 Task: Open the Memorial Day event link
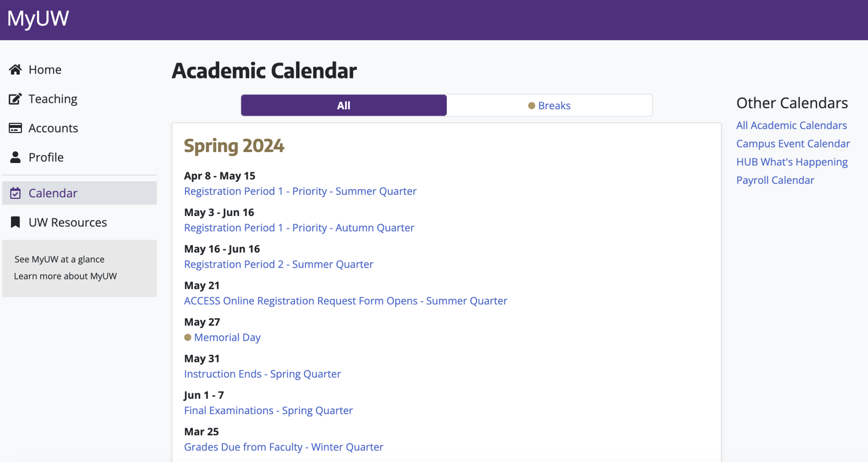[x=227, y=338]
